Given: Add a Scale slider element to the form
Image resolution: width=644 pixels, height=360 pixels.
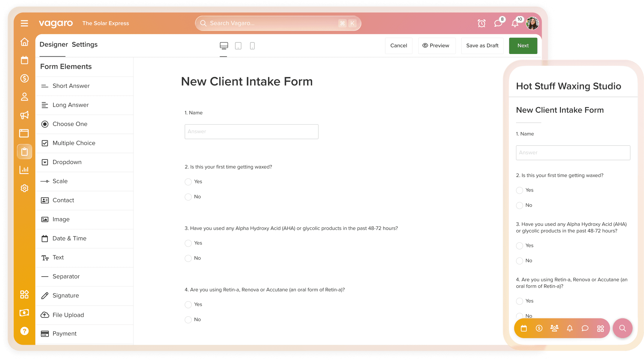Looking at the screenshot, I should tap(60, 181).
